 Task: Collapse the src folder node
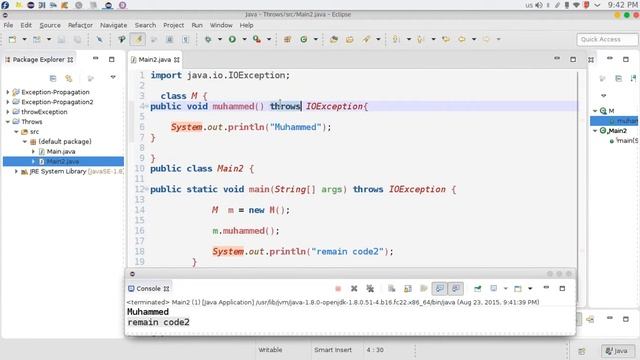[16, 132]
